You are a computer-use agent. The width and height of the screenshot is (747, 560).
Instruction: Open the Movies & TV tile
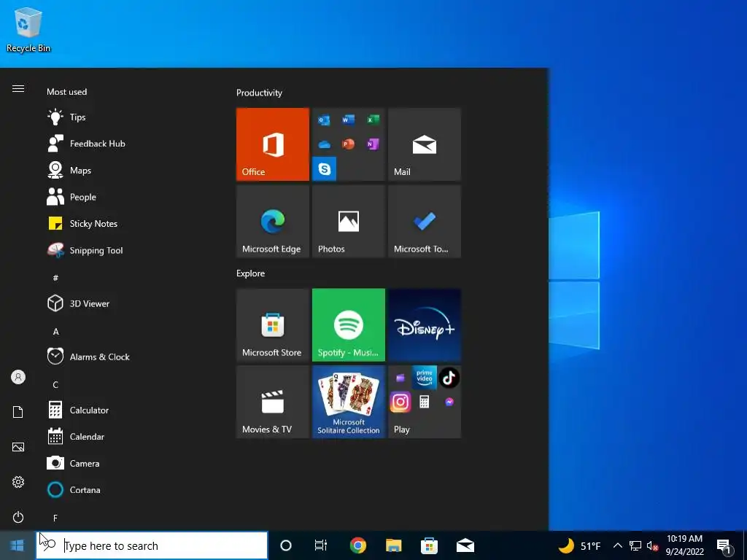pos(273,402)
